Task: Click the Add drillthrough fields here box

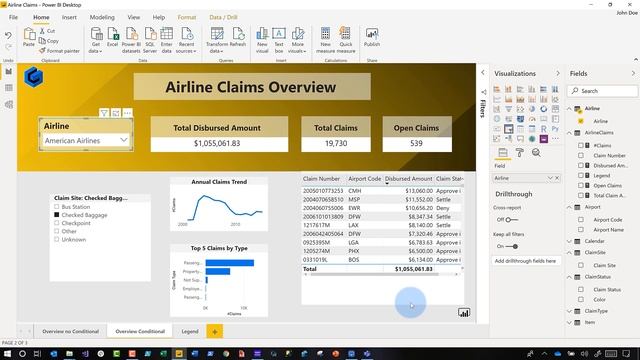Action: (x=526, y=261)
